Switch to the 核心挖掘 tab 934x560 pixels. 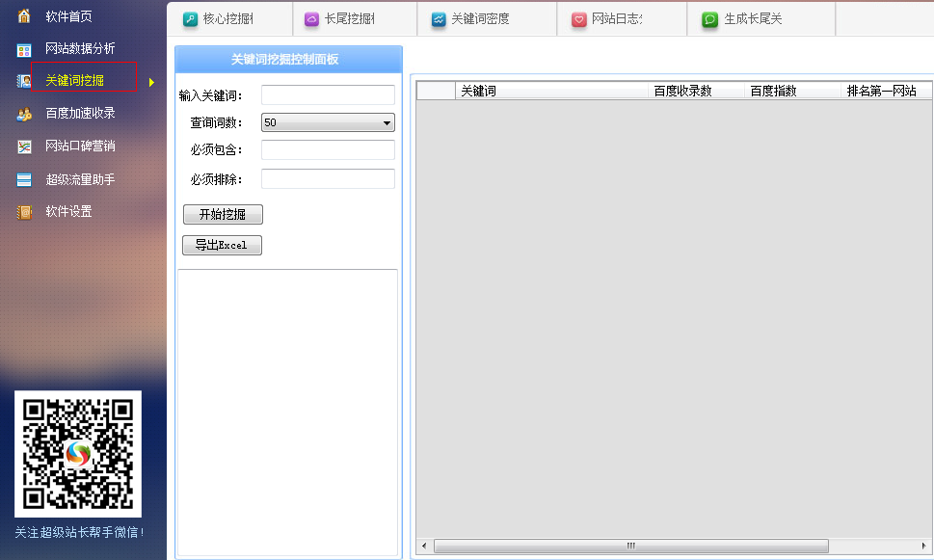(230, 19)
